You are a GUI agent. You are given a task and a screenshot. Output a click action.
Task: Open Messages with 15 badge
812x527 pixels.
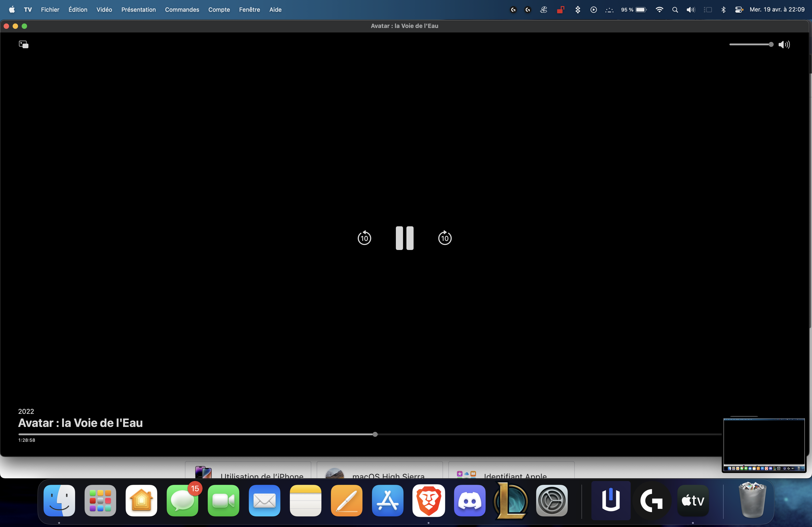point(182,500)
